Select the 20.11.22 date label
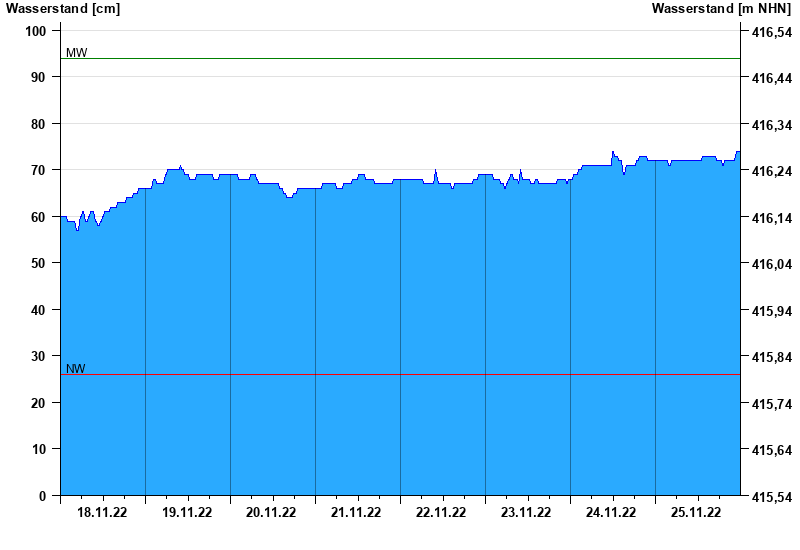Screen dimensions: 800x550 (271, 513)
